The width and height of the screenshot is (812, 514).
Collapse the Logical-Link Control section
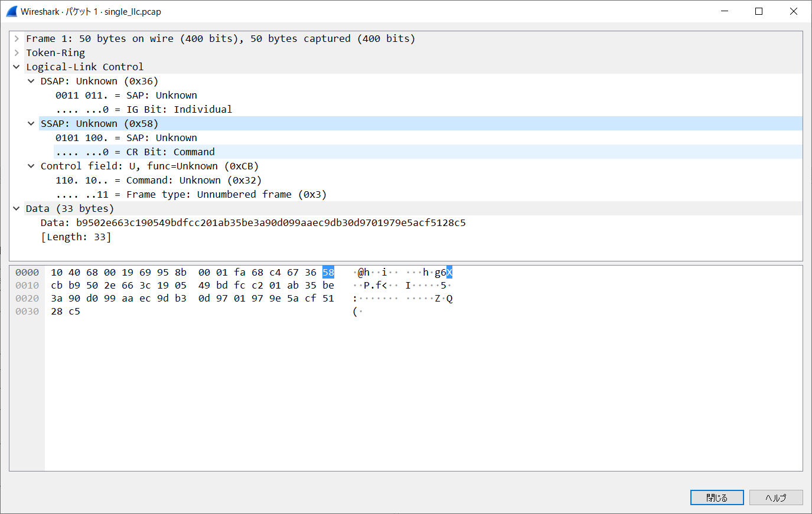(x=17, y=67)
